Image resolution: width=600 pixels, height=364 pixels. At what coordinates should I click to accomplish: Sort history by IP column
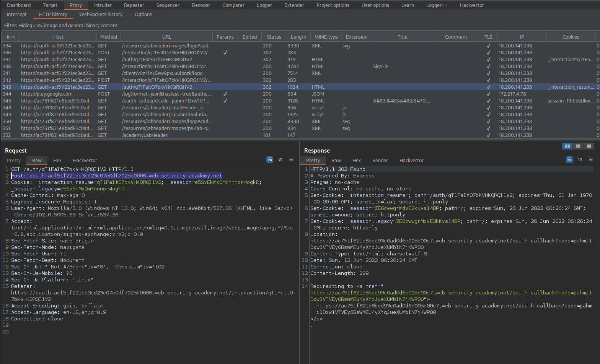(x=522, y=37)
